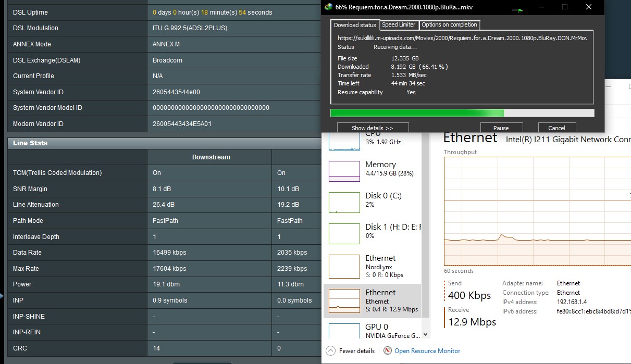Image resolution: width=631 pixels, height=364 pixels.
Task: Click the TCM(Trellis Coded Modulation) row label
Action: pyautogui.click(x=57, y=173)
